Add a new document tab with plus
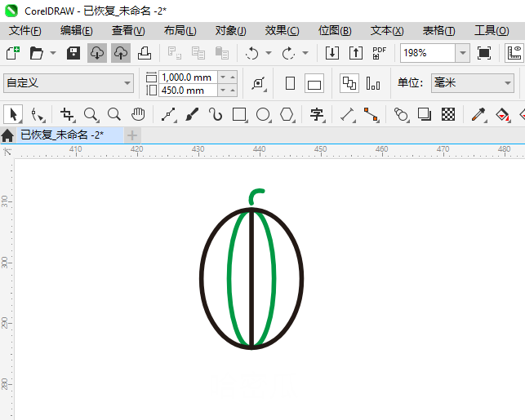 [x=132, y=135]
